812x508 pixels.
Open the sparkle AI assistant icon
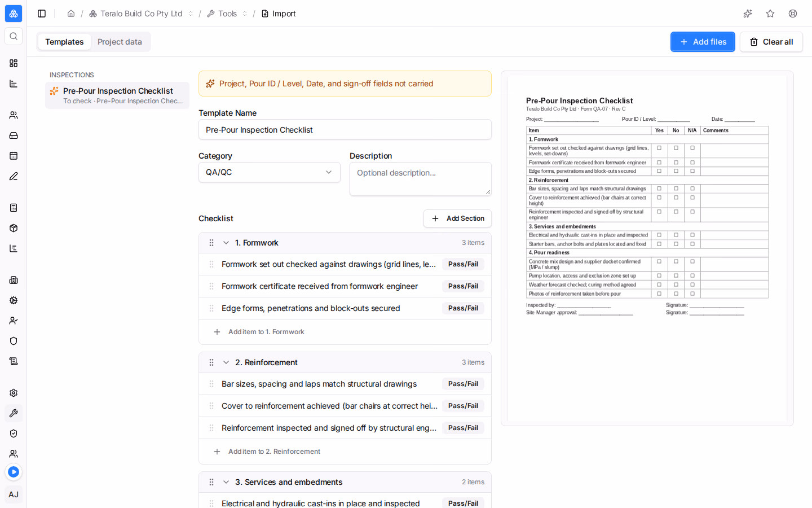point(748,14)
